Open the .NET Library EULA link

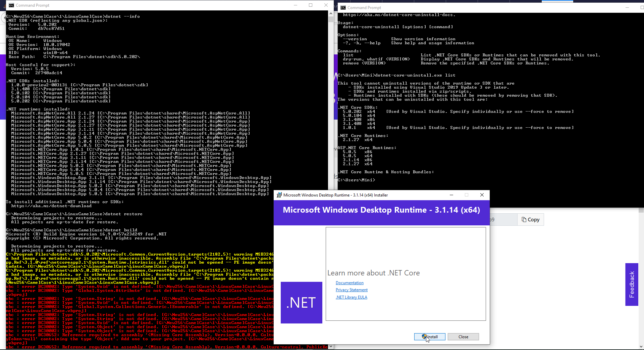(x=352, y=297)
